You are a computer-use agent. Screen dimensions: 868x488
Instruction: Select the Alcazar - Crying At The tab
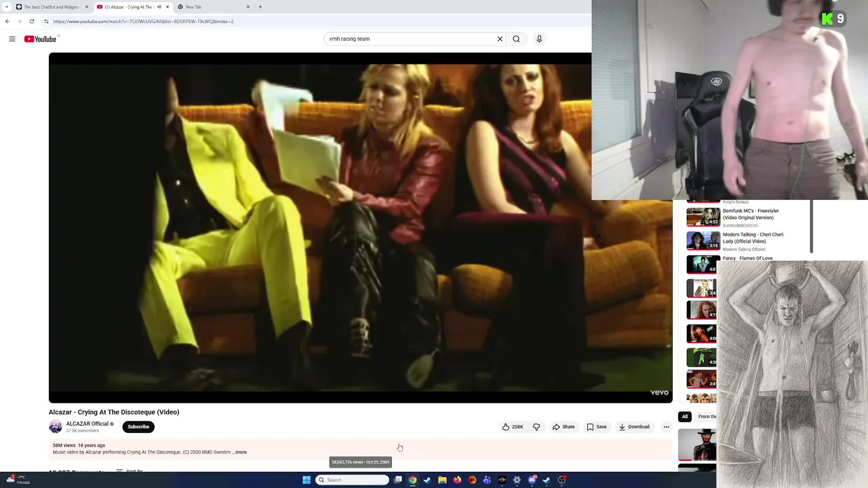click(x=132, y=7)
